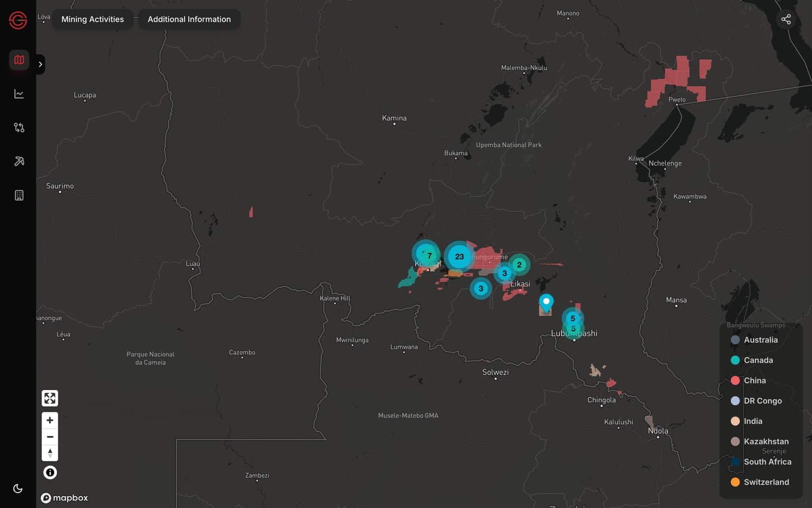Click the Chingola town label
Viewport: 812px width, 508px height.
click(x=601, y=400)
